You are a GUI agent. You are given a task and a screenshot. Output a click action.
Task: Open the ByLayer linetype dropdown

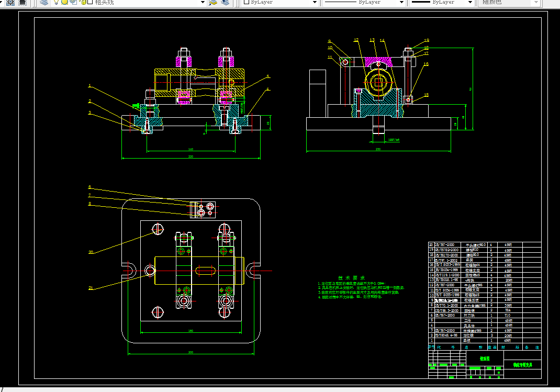point(363,2)
